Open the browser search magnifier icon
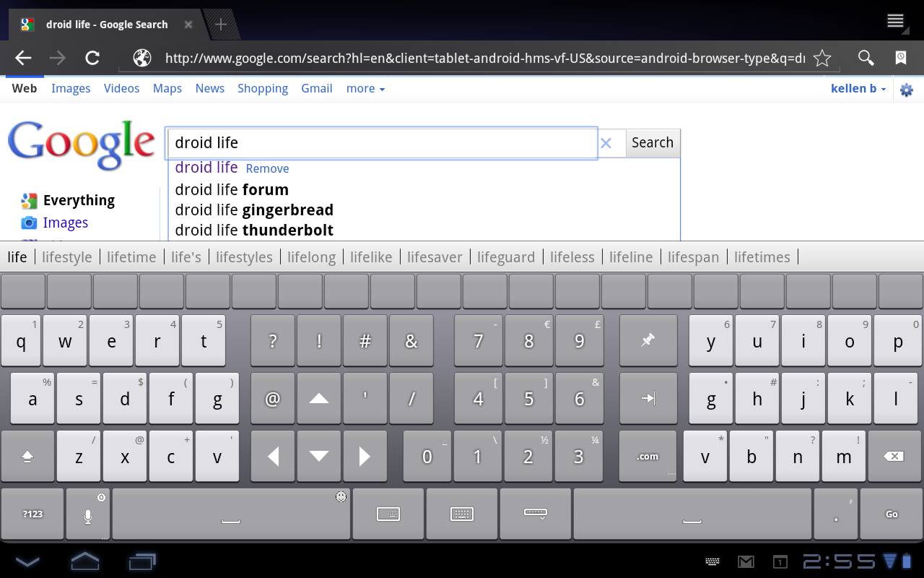This screenshot has height=578, width=924. coord(866,59)
